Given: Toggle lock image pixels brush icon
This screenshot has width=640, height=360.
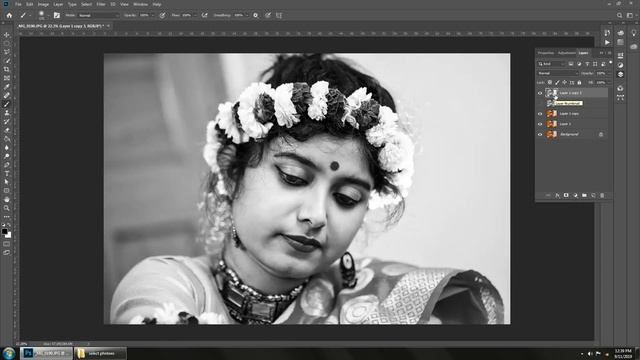Looking at the screenshot, I should 557,82.
